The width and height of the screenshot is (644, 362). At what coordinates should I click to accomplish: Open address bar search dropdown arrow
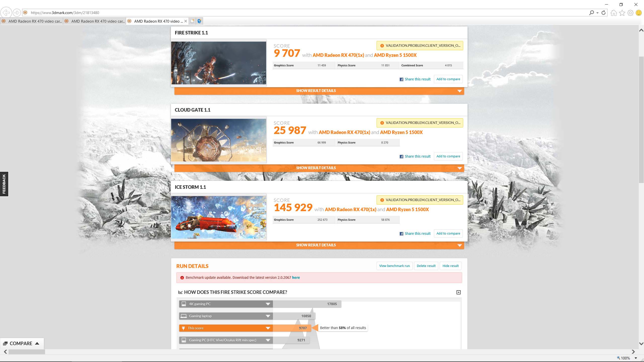597,13
